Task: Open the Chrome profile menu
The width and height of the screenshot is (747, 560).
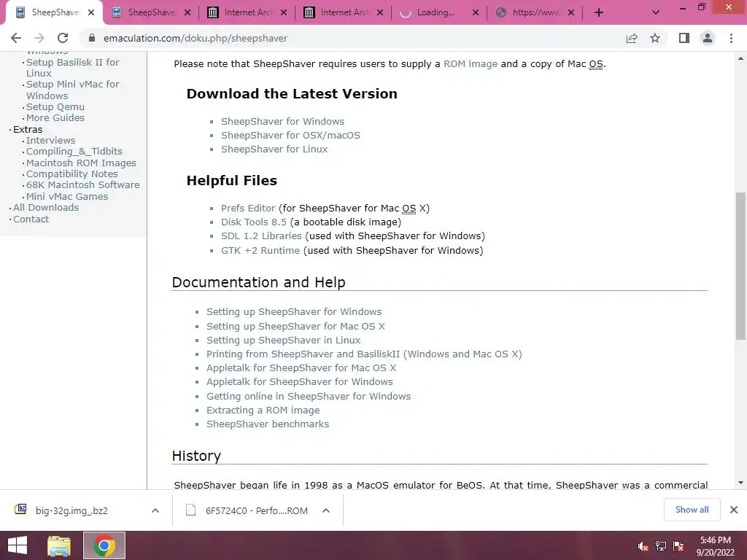Action: pyautogui.click(x=708, y=38)
